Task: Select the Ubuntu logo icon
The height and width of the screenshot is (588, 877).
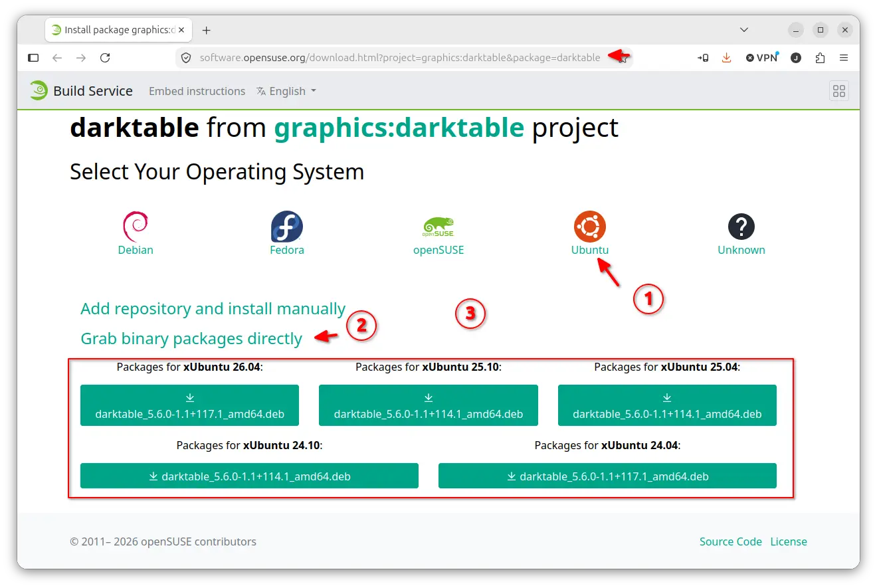Action: [590, 227]
